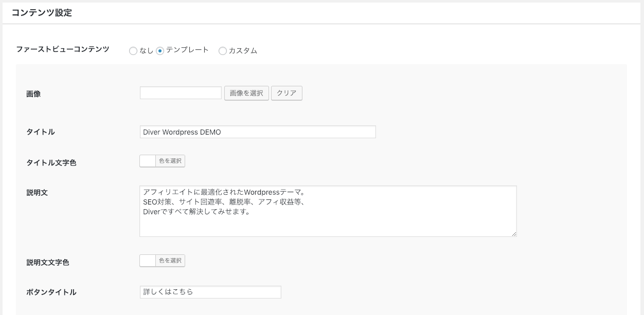This screenshot has width=644, height=315.
Task: Click the ファーストビューコンテンツ label
Action: coord(63,49)
